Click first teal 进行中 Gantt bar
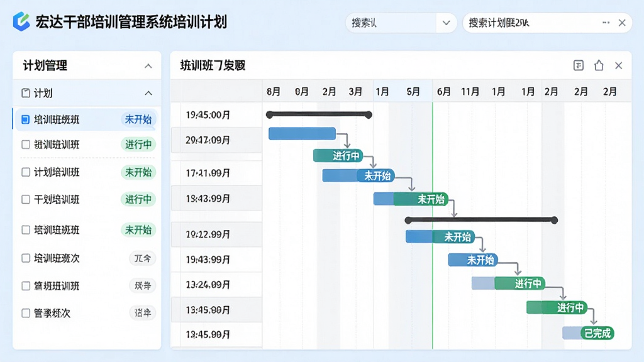Screen dimensions: 644x362 point(338,156)
